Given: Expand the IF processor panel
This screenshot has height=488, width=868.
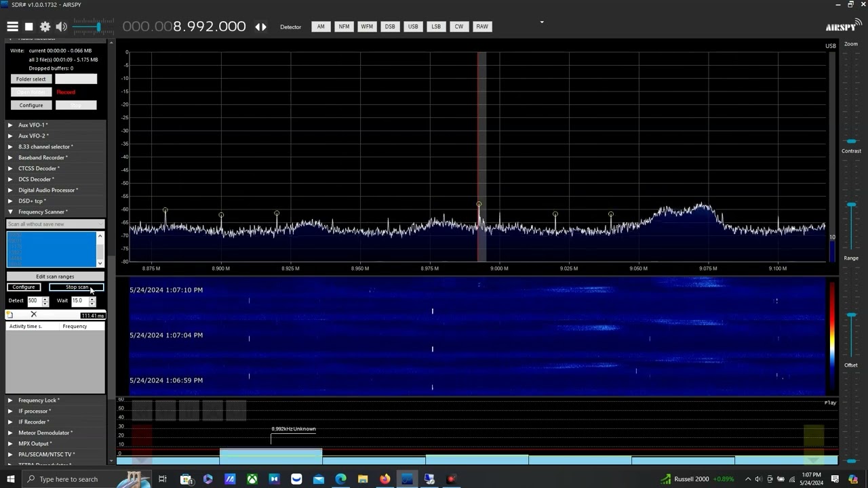Looking at the screenshot, I should [x=56, y=411].
